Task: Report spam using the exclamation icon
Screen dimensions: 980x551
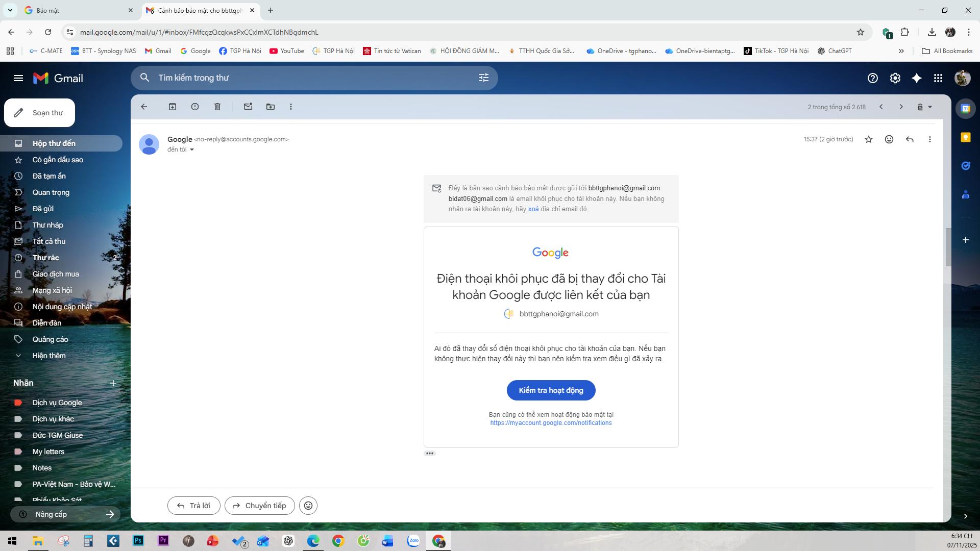Action: [195, 107]
